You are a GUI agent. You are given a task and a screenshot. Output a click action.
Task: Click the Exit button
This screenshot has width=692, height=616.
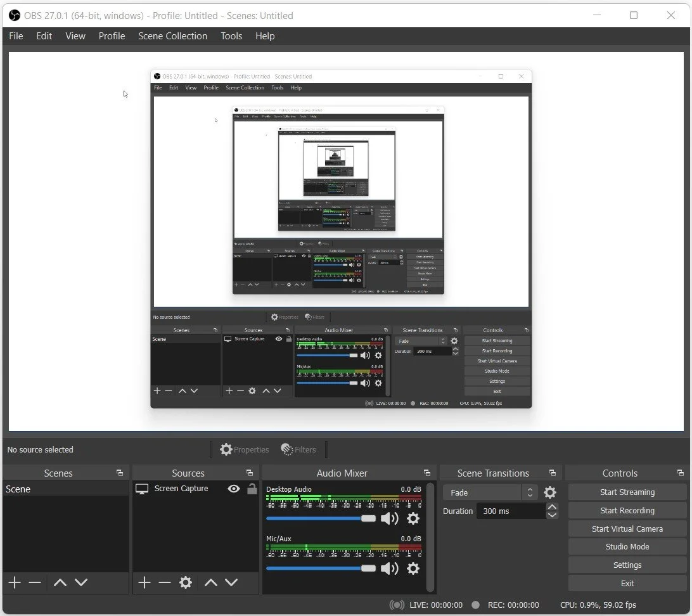tap(627, 583)
